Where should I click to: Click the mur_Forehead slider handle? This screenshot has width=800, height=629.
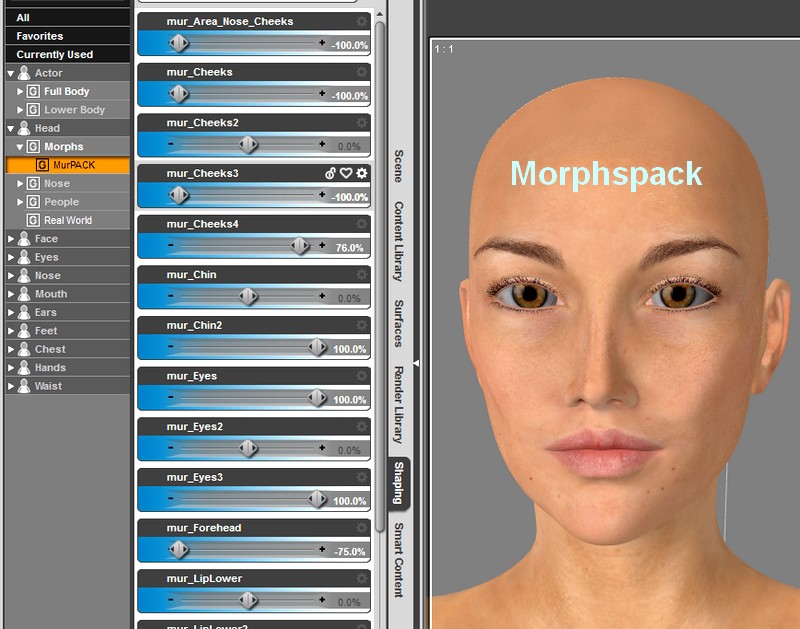tap(179, 550)
